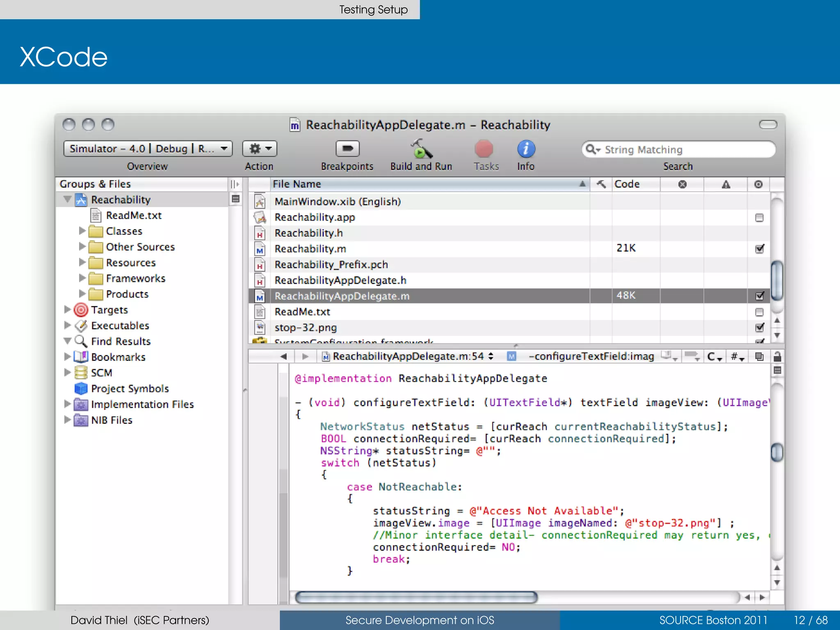Toggle the Breakpoints toolbar button
Image resolution: width=840 pixels, height=630 pixels.
pos(347,148)
